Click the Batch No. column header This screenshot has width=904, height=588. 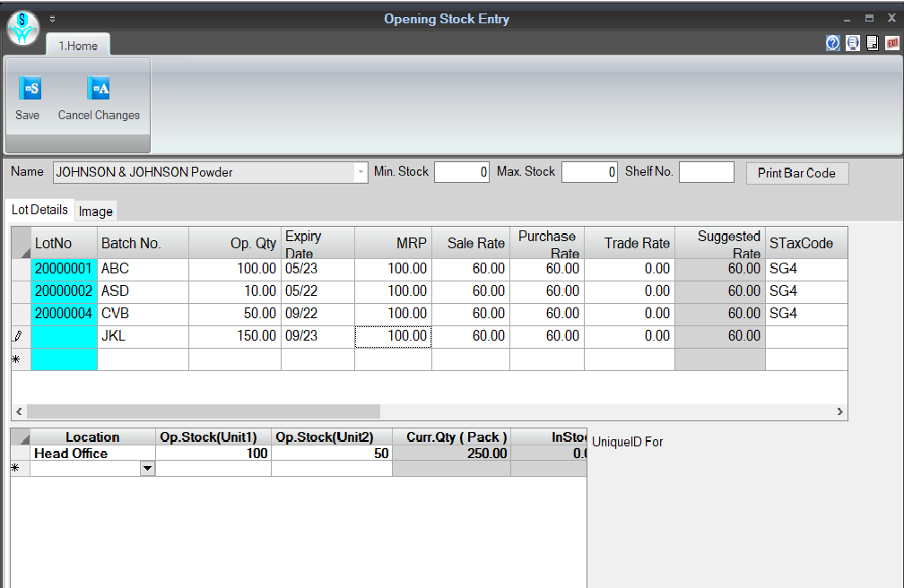point(143,243)
